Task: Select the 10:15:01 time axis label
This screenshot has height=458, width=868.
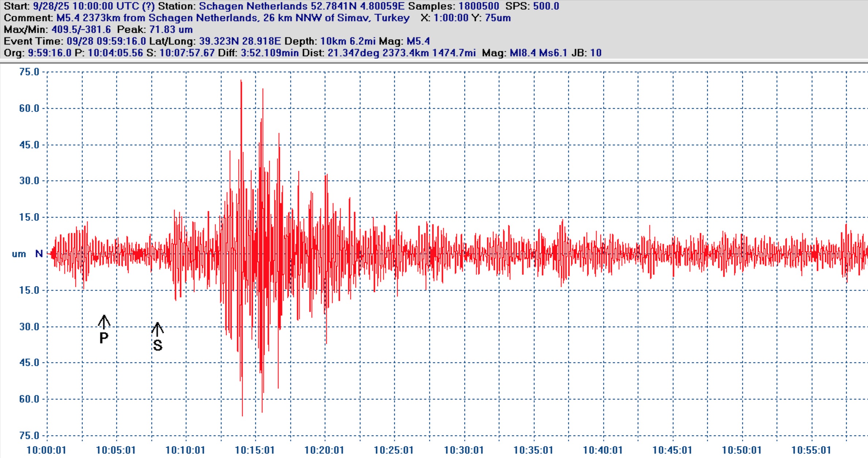Action: tap(255, 450)
